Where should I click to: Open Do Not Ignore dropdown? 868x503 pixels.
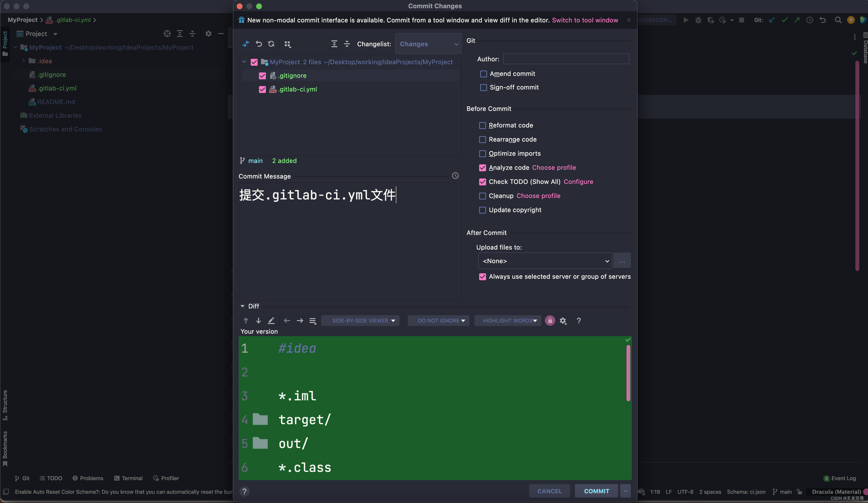click(438, 321)
